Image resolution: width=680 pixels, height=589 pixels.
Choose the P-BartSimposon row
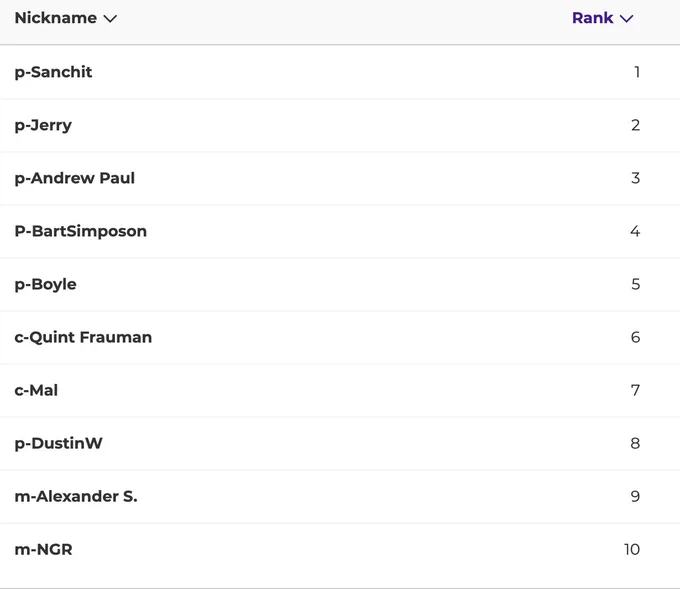[340, 231]
